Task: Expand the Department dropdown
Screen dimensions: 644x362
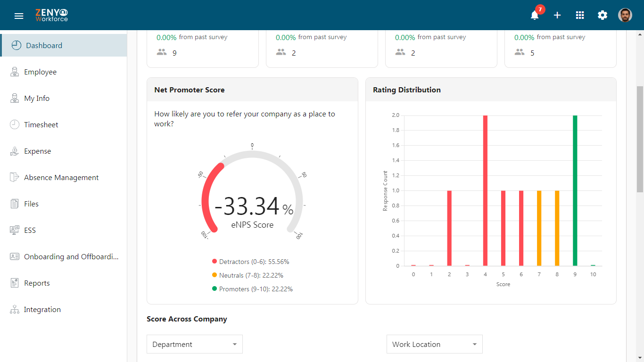Action: [195, 344]
